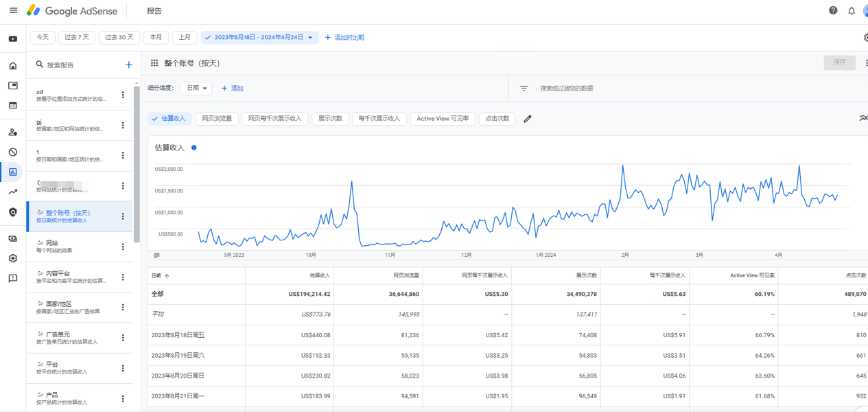Toggle the 每千次展示收入 metric chip
This screenshot has width=868, height=412.
coord(379,119)
